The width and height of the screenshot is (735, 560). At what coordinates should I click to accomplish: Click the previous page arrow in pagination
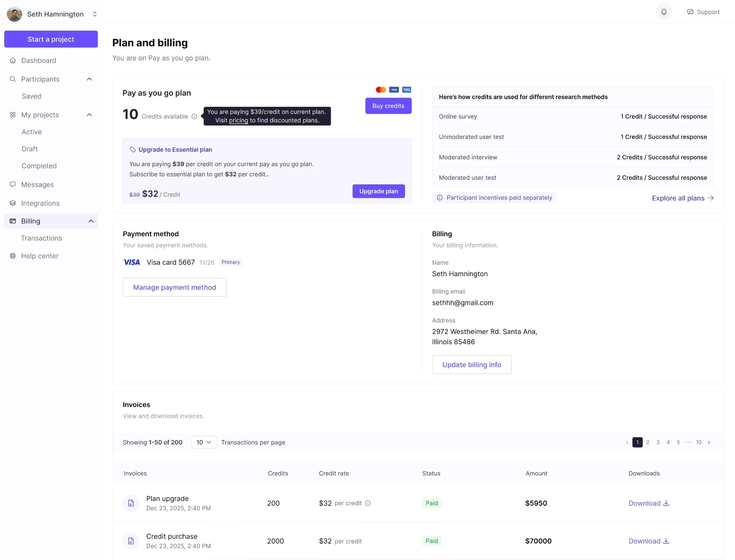(627, 442)
